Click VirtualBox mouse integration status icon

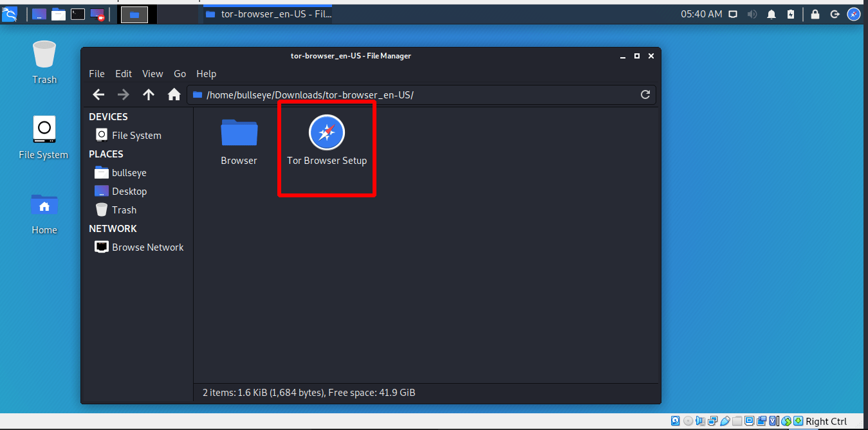coord(786,421)
